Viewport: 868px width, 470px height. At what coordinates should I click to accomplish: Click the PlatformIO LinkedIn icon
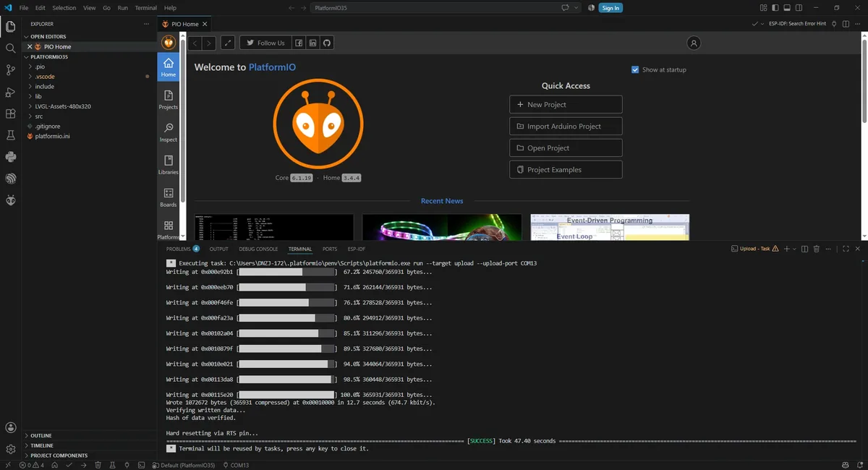(x=312, y=43)
